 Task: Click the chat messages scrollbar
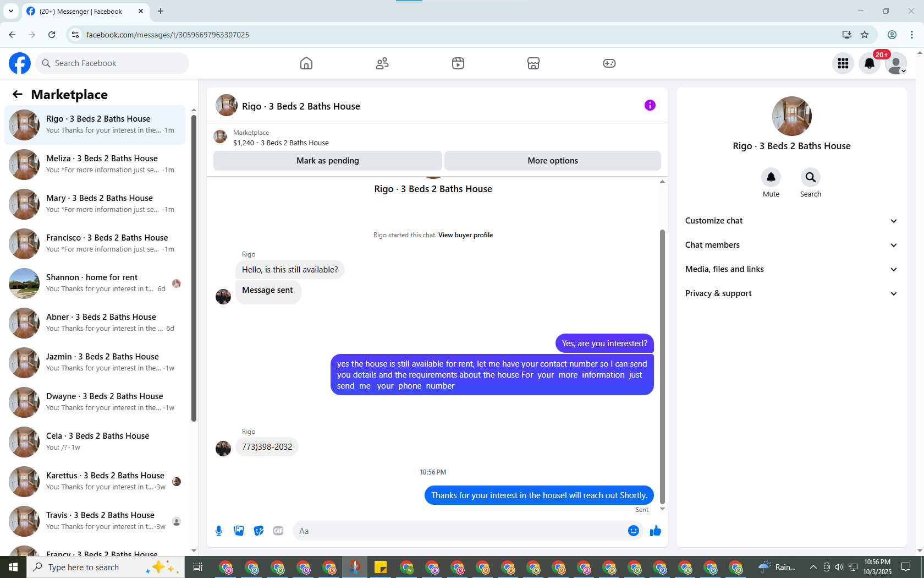pos(662,366)
